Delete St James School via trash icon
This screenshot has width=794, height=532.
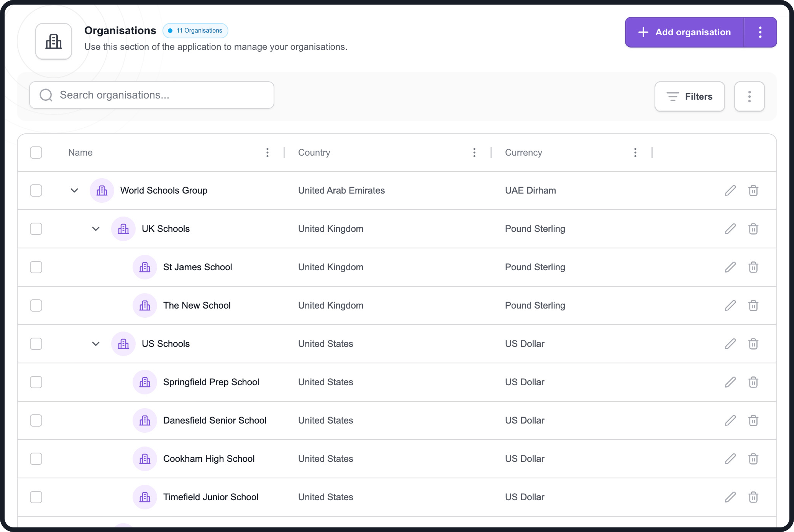[753, 267]
